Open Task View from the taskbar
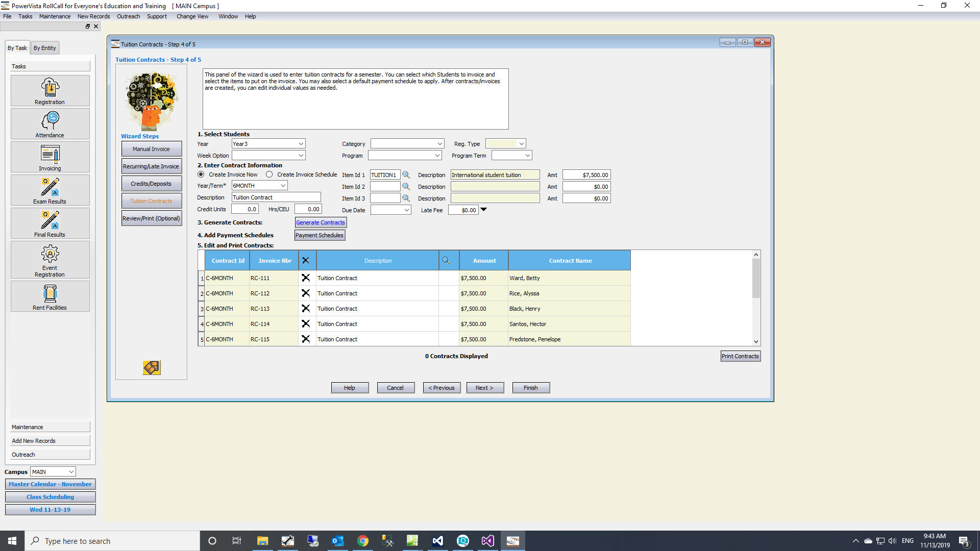The height and width of the screenshot is (551, 980). coord(237,541)
